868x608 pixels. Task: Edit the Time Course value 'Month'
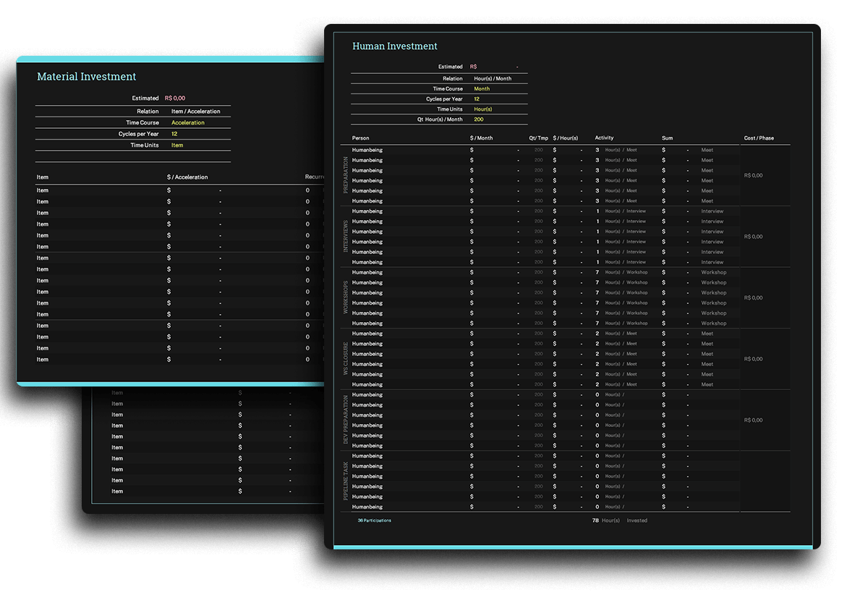click(482, 88)
